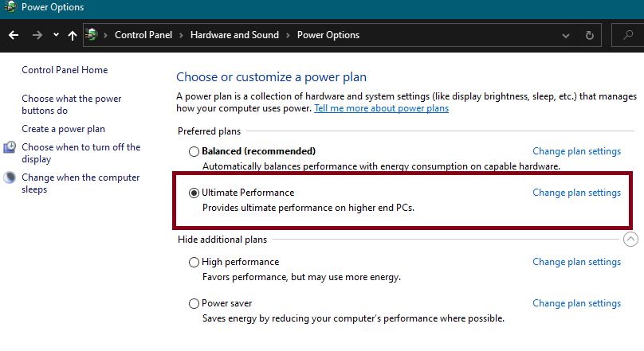Click the Power Options icon in address bar
The image size is (644, 351).
coord(92,35)
